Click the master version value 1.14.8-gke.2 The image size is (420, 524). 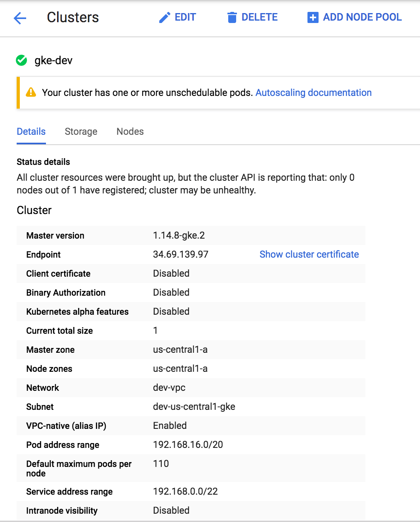point(179,235)
